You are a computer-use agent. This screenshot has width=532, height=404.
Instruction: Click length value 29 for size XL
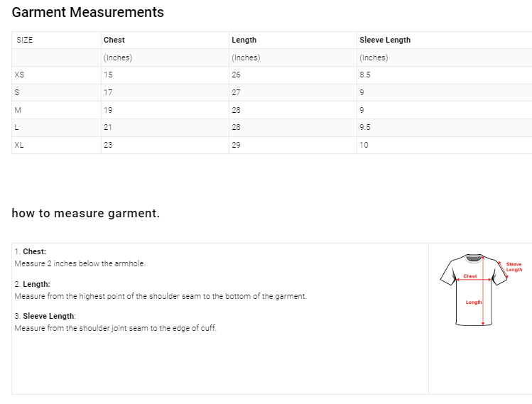tap(237, 145)
